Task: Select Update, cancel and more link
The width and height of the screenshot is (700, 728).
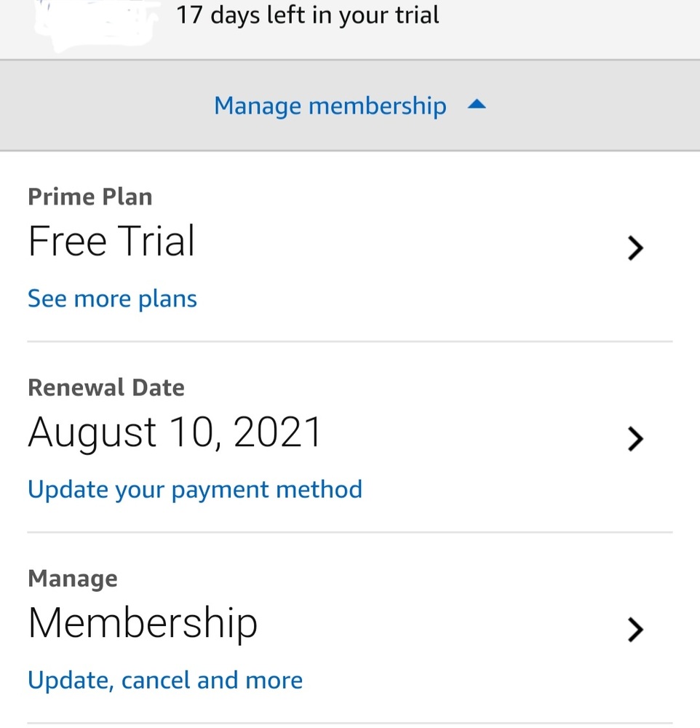Action: (x=164, y=680)
